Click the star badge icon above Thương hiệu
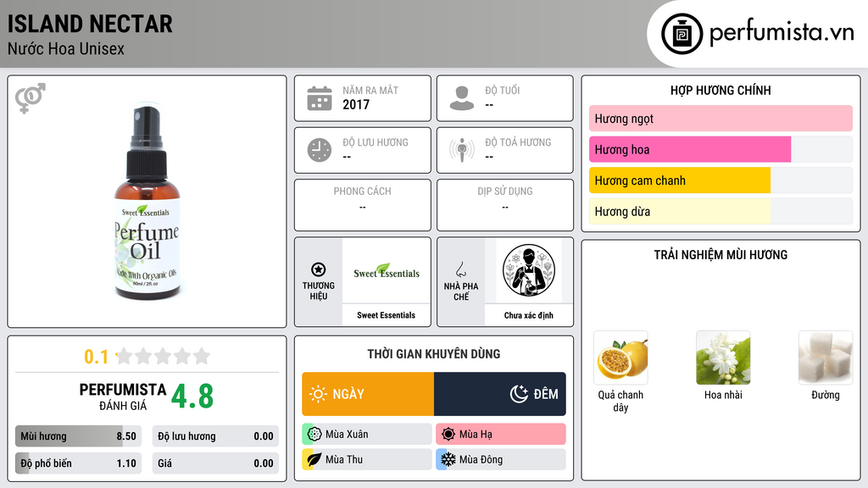Image resolution: width=868 pixels, height=488 pixels. pos(319,269)
